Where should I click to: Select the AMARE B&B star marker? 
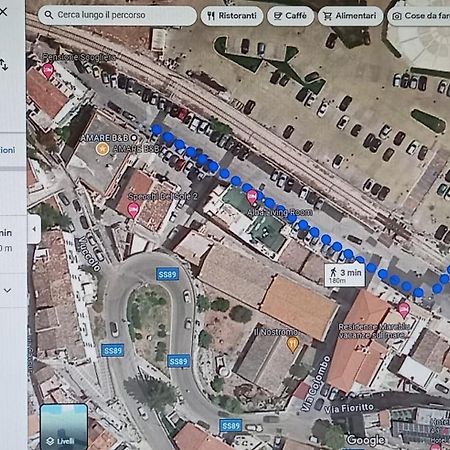(102, 149)
